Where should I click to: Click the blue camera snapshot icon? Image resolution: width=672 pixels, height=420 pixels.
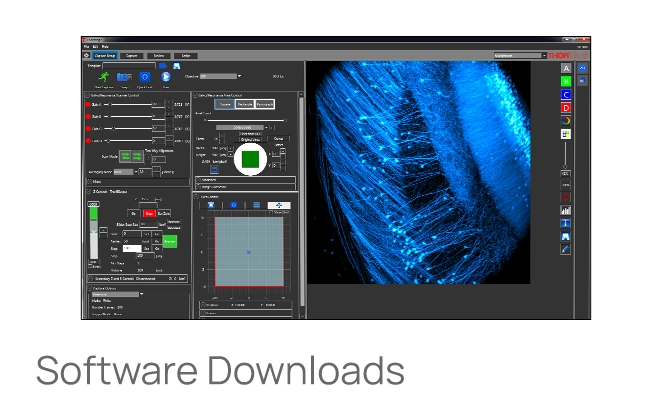tap(123, 77)
